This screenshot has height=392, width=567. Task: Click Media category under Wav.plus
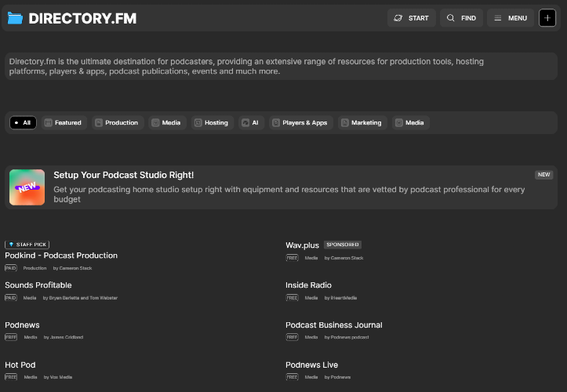point(311,258)
